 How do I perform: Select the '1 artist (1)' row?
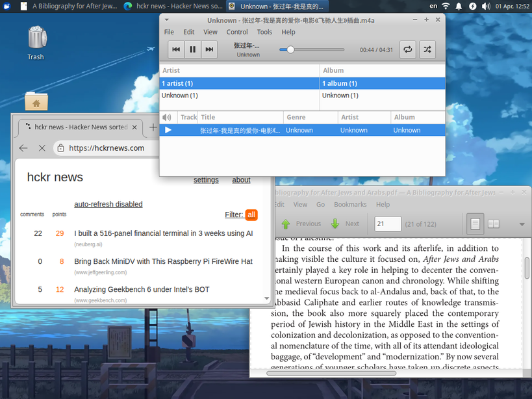tap(239, 83)
